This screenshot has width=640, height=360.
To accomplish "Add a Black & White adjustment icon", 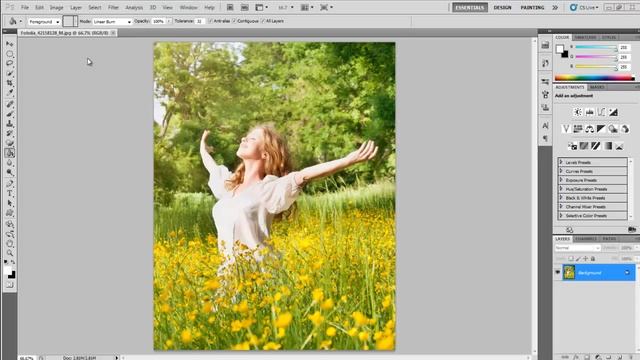I will [601, 129].
